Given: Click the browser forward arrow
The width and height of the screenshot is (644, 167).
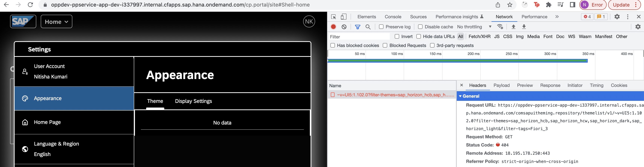Looking at the screenshot, I should [x=18, y=5].
